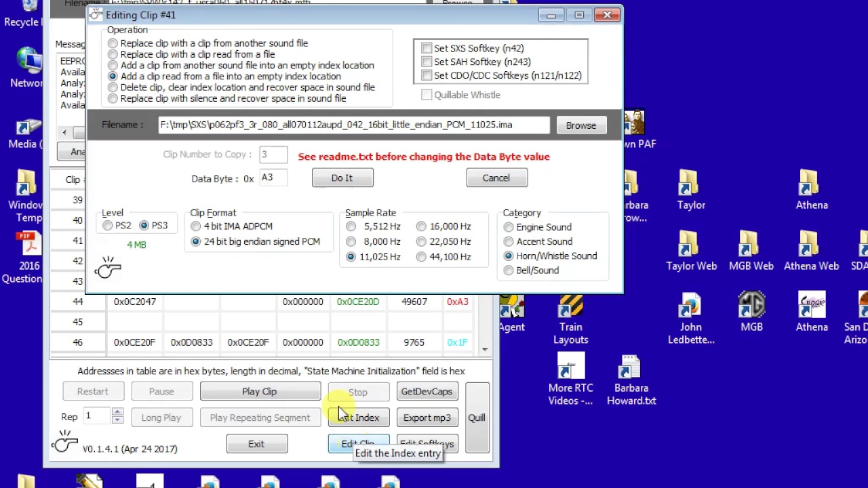This screenshot has height=488, width=868.
Task: Enable Set CDO/CDC Softkeys checkbox
Action: (x=427, y=75)
